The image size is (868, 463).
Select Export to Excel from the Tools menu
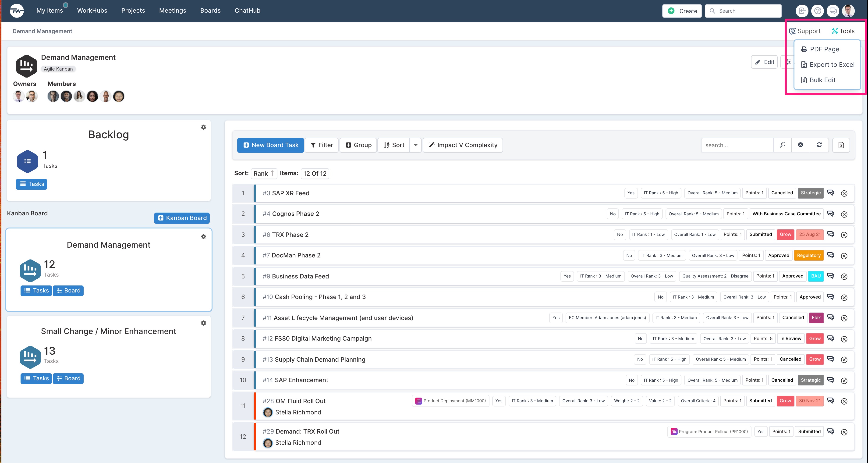(x=828, y=65)
